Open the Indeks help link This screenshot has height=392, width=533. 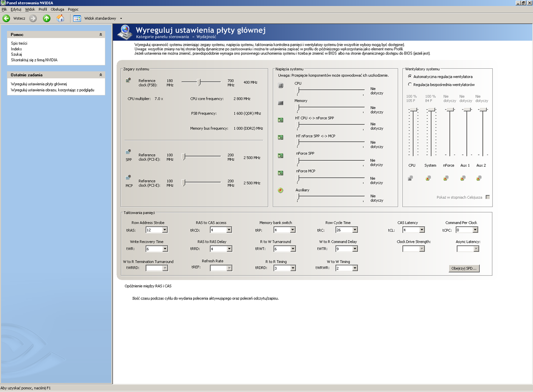pos(16,49)
